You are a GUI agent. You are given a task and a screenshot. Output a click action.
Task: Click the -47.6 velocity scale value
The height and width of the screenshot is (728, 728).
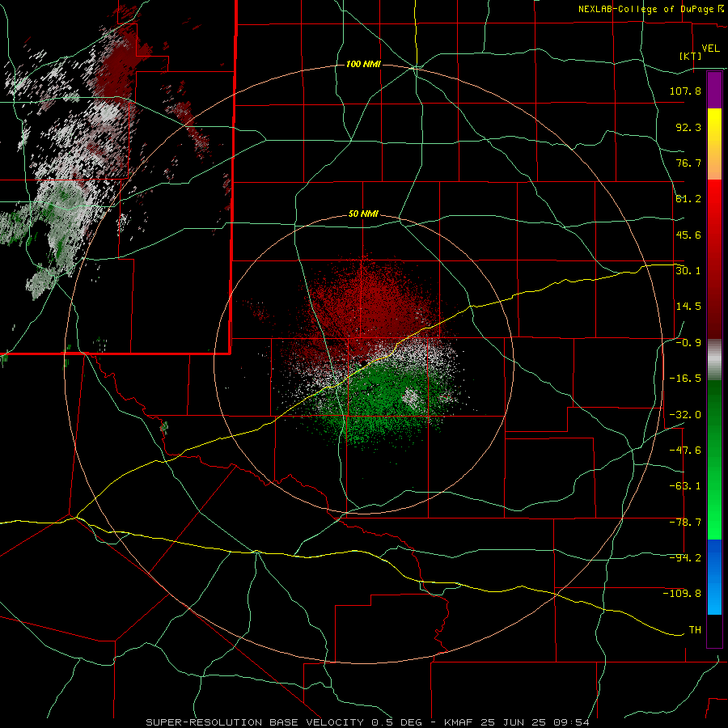click(x=685, y=451)
